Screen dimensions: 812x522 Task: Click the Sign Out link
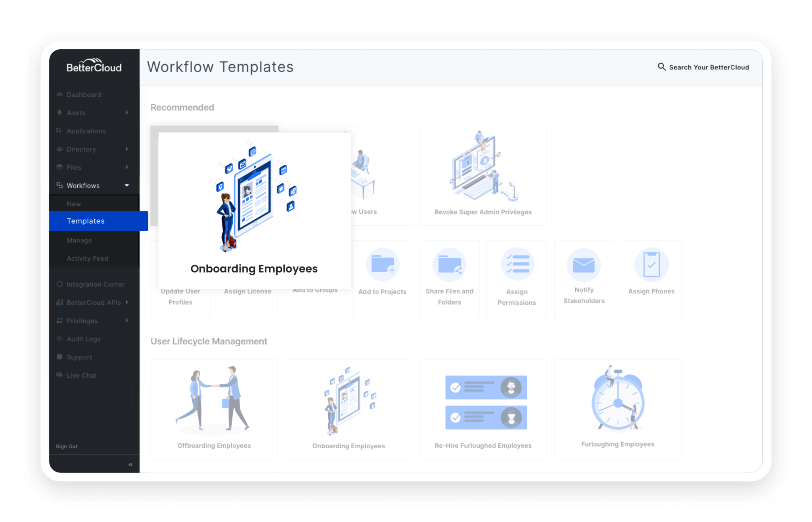(x=67, y=446)
